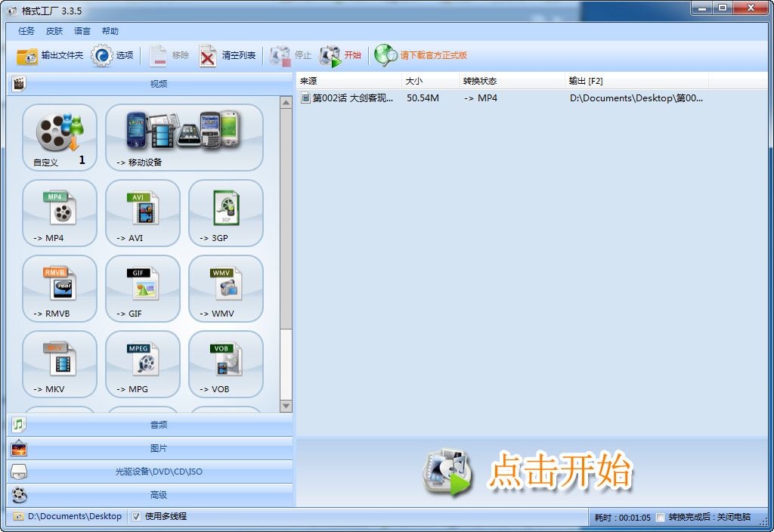Toggle the 使用多线程 checkbox
Screen dimensions: 774x532
(137, 516)
